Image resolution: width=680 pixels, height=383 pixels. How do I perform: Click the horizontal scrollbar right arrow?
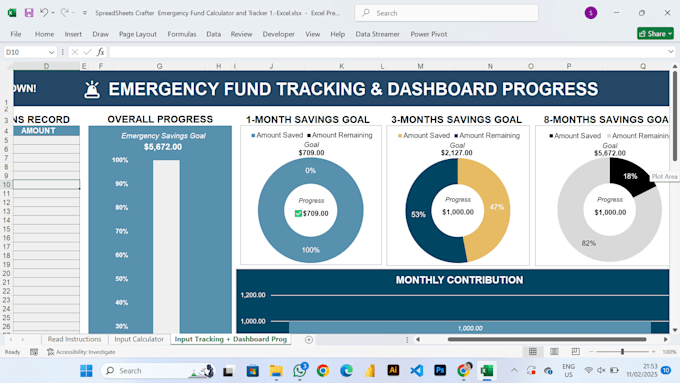point(666,340)
